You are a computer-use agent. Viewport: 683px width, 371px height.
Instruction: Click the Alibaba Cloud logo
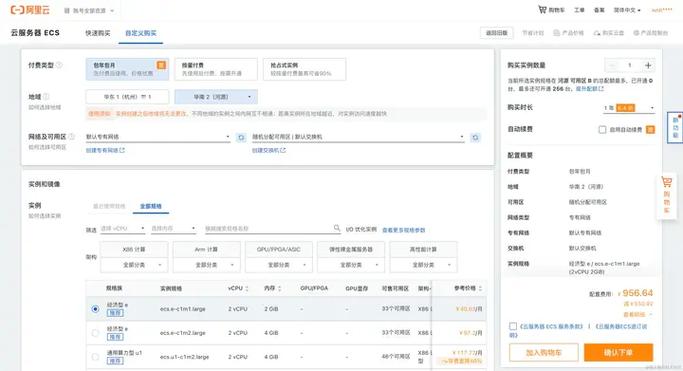30,10
